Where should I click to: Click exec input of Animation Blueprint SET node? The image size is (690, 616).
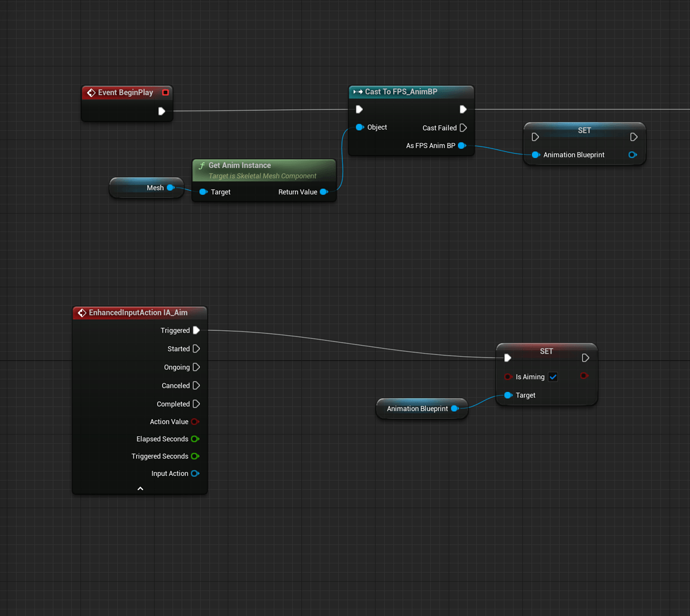tap(535, 137)
